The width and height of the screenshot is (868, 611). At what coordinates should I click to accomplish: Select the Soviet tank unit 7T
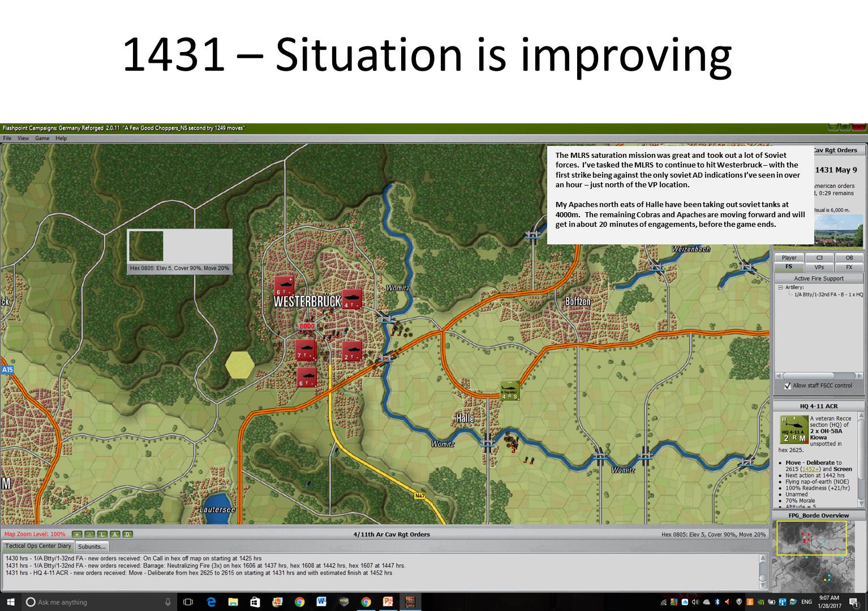click(306, 350)
